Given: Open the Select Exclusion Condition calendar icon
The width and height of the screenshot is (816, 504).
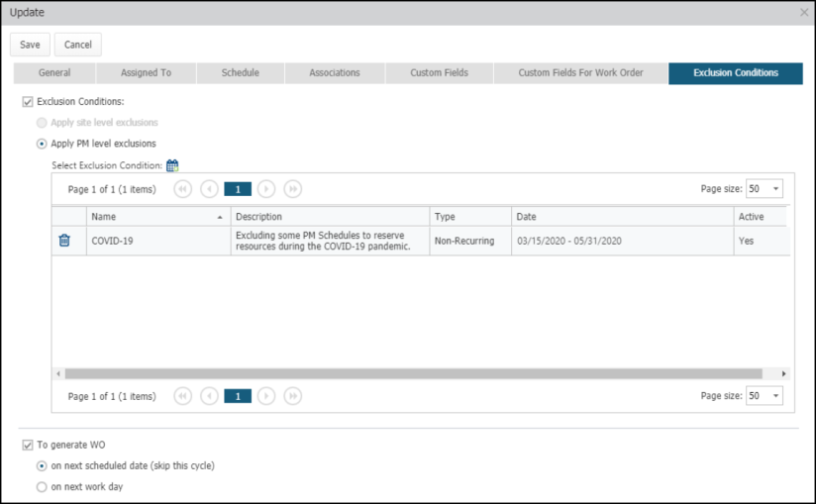Looking at the screenshot, I should [172, 165].
